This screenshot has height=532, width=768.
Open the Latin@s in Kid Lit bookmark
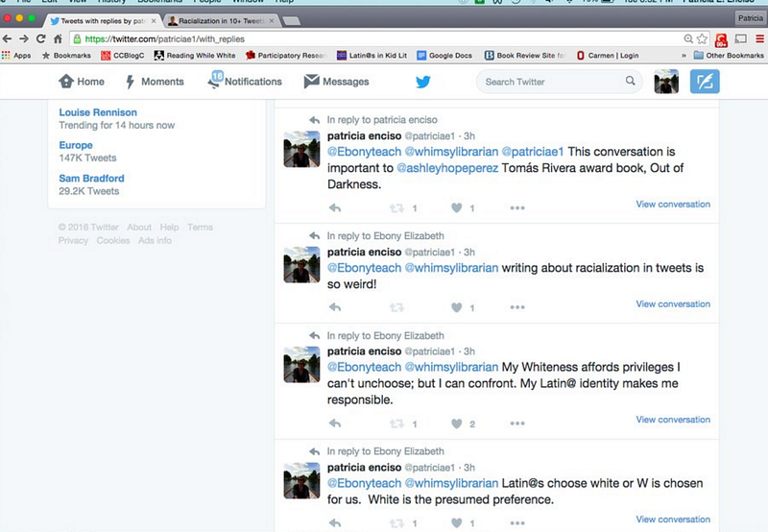[372, 56]
